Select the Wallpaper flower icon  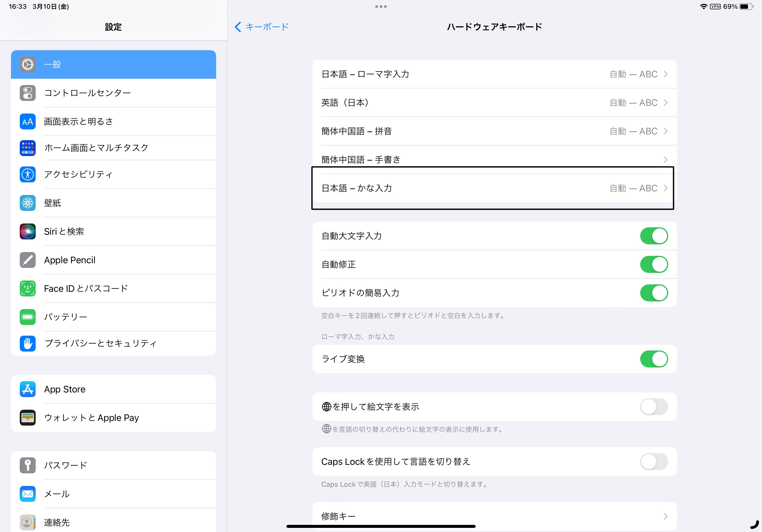pos(27,203)
